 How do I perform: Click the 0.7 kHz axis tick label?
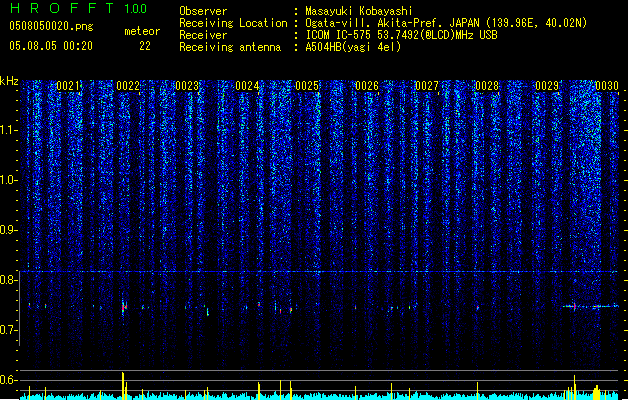[x=9, y=330]
